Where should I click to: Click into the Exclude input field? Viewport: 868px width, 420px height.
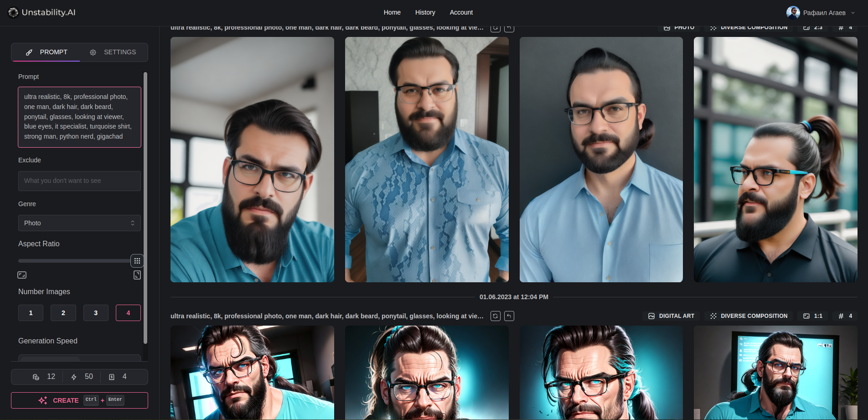point(79,181)
